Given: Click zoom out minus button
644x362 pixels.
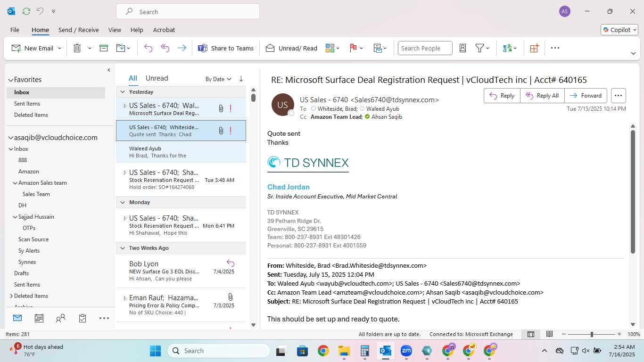Looking at the screenshot, I should coord(564,334).
